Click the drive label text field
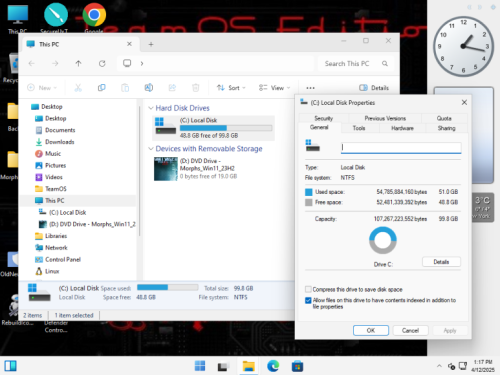 coord(401,148)
